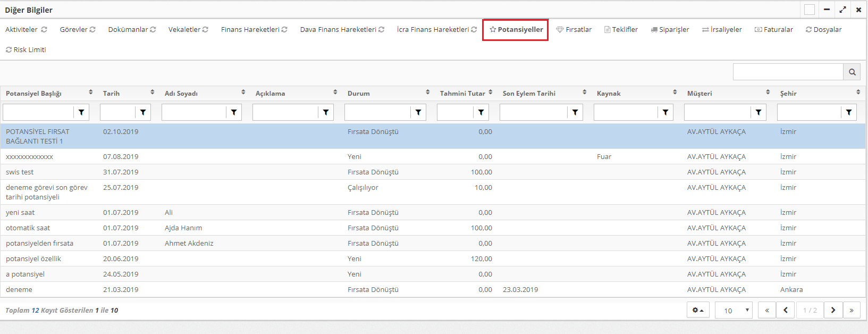The image size is (868, 334).
Task: Switch to the Teklifler tab
Action: 621,30
